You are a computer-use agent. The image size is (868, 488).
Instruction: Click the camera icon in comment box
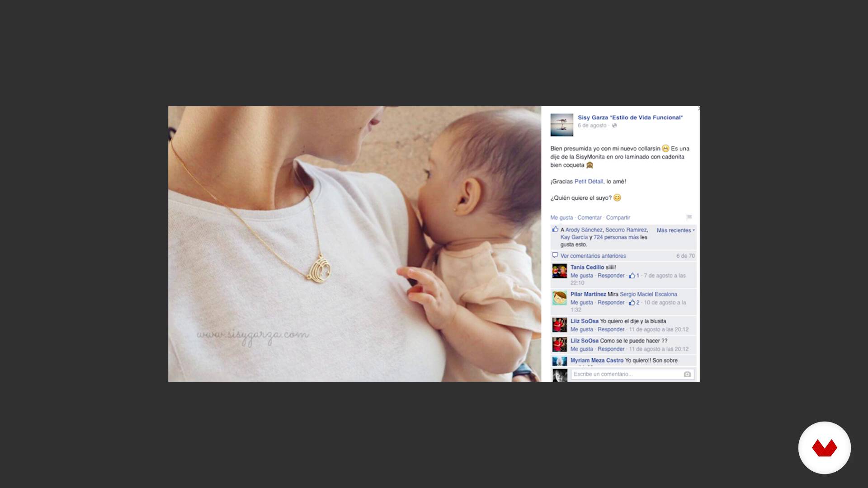[x=687, y=374]
